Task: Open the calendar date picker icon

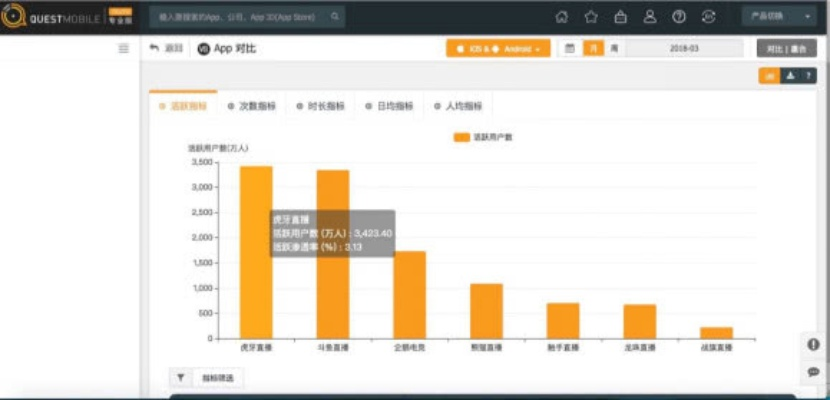Action: pyautogui.click(x=570, y=48)
